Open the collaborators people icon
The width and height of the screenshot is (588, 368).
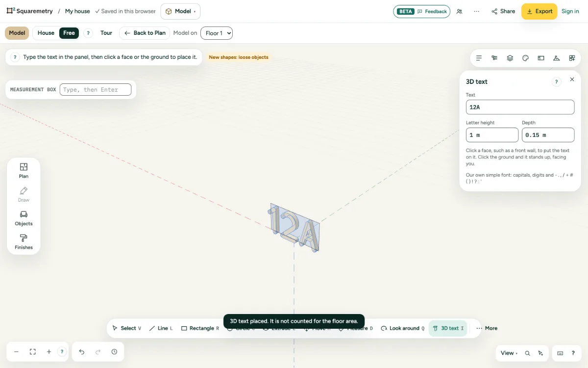[459, 11]
